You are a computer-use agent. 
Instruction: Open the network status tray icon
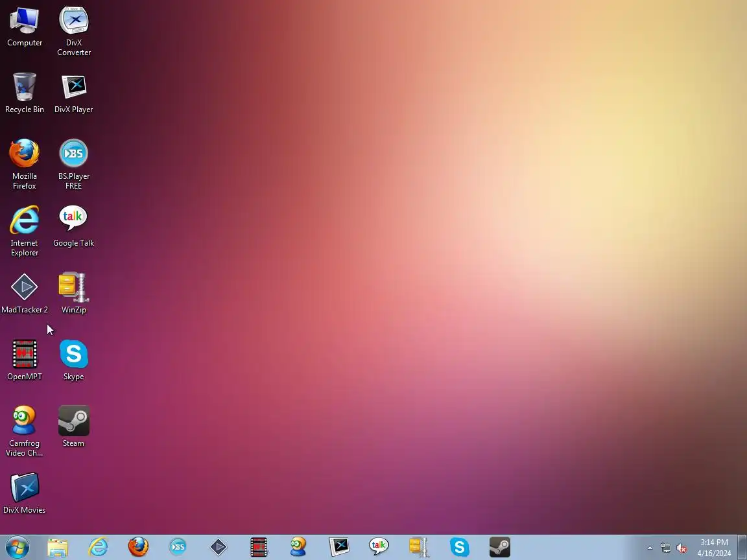click(x=665, y=548)
